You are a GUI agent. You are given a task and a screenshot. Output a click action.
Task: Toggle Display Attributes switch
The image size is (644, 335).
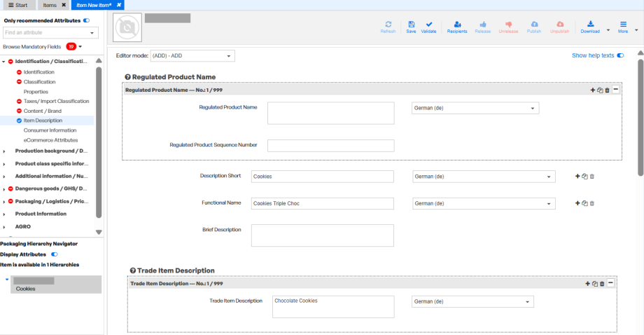pyautogui.click(x=54, y=254)
